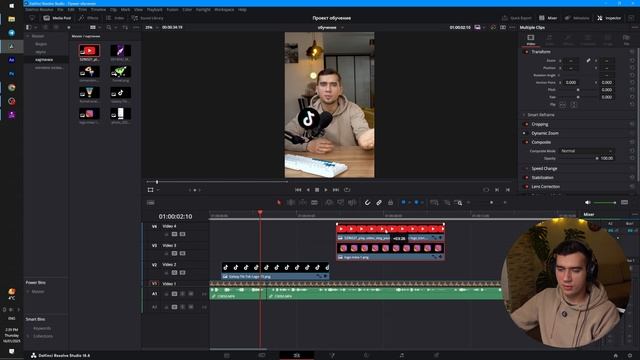Select the YouTube logo thumbnail in Media Pool
This screenshot has width=640, height=360.
(89, 51)
